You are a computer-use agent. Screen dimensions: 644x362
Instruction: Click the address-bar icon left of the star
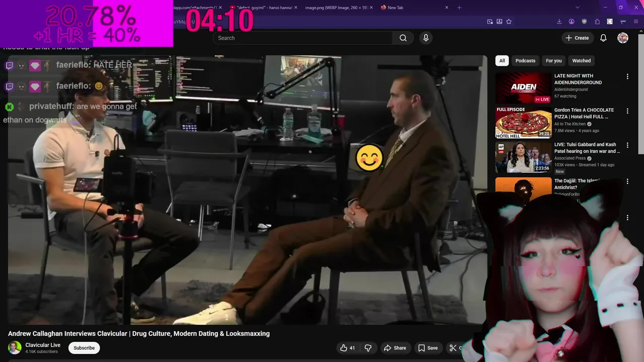pyautogui.click(x=499, y=22)
